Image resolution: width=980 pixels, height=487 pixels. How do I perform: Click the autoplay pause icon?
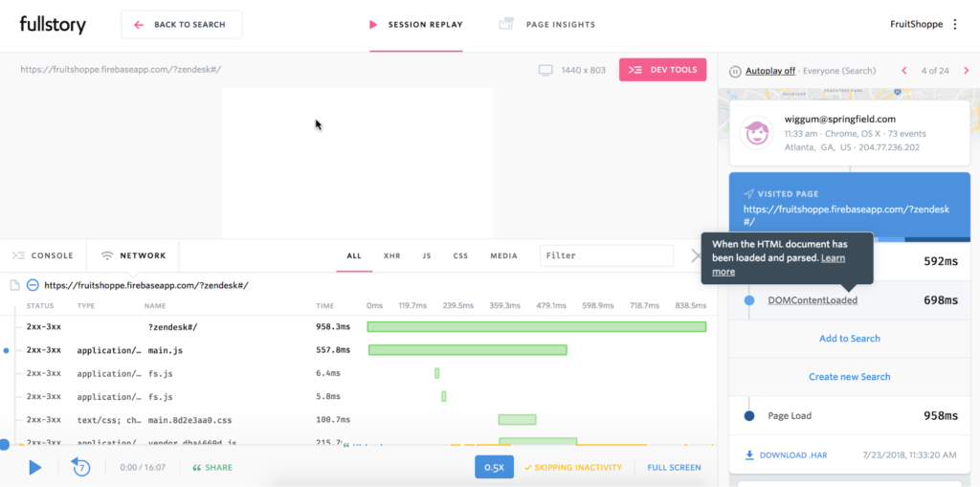click(x=735, y=71)
